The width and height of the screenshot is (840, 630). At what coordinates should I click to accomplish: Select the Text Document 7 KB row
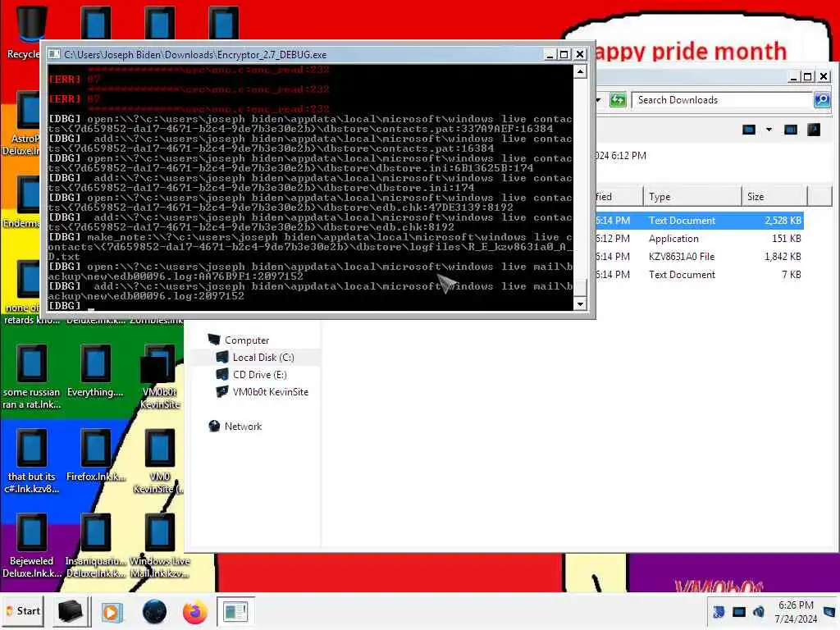tap(699, 274)
